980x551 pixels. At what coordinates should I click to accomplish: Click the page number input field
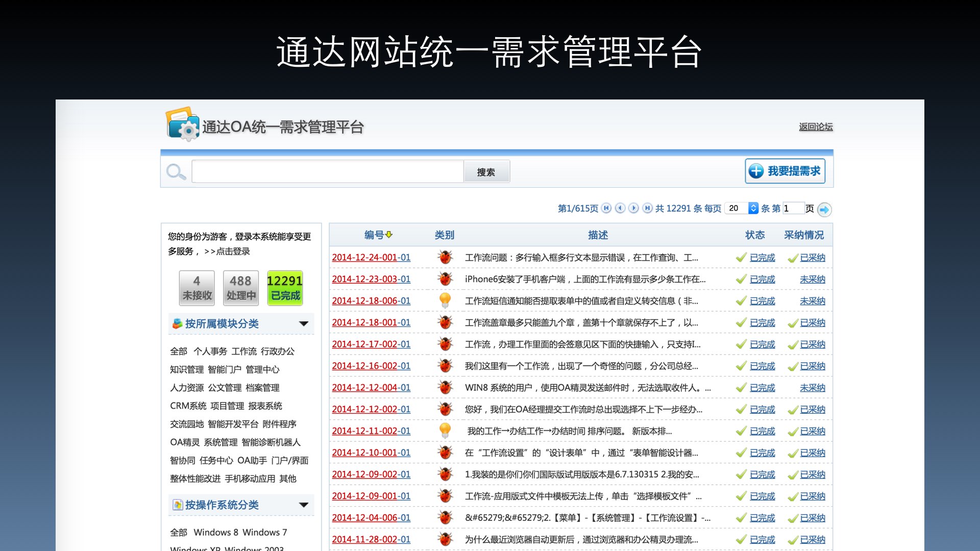pos(793,208)
